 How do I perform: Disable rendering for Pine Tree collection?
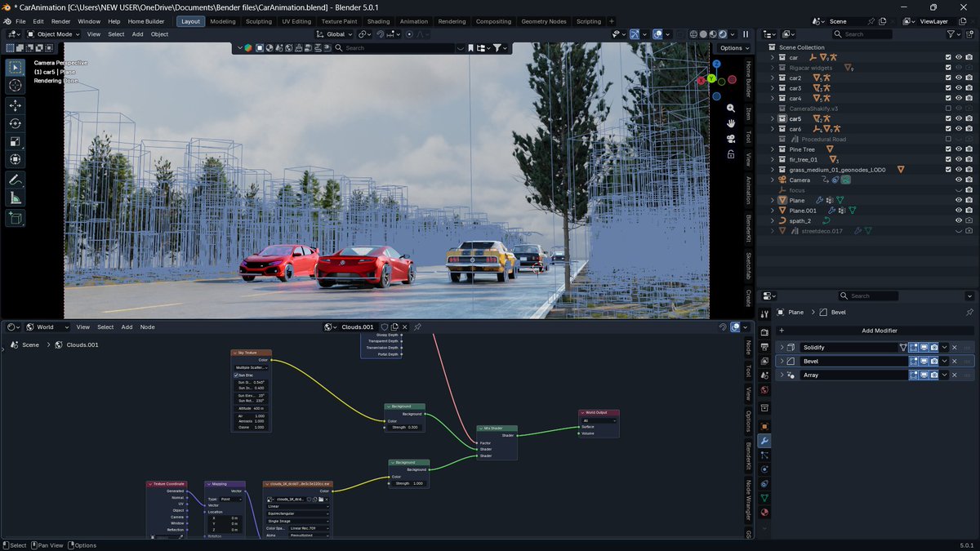click(x=969, y=149)
